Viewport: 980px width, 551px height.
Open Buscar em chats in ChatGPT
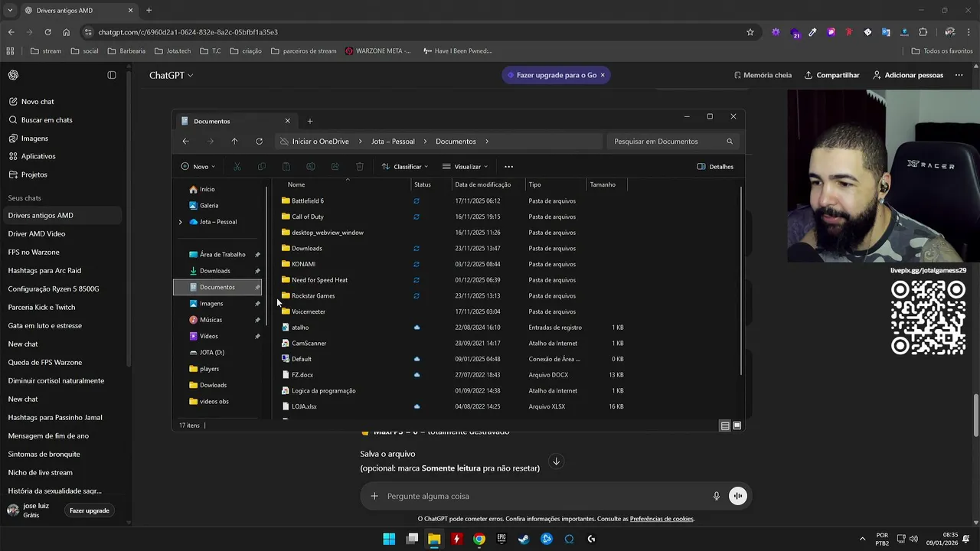[41, 120]
